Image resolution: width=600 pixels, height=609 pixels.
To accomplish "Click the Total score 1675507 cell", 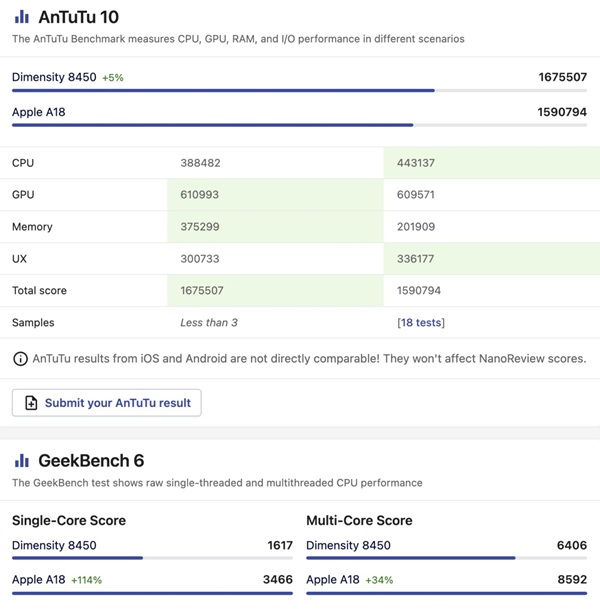I will [x=206, y=291].
